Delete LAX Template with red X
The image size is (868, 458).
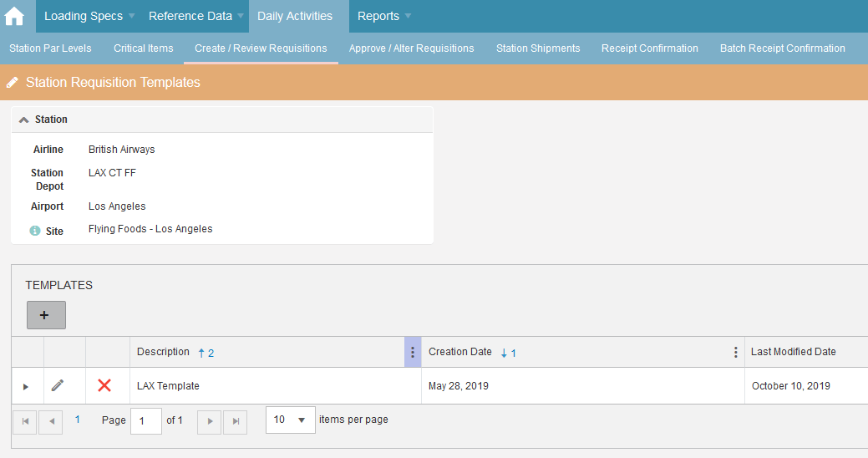[x=104, y=385]
